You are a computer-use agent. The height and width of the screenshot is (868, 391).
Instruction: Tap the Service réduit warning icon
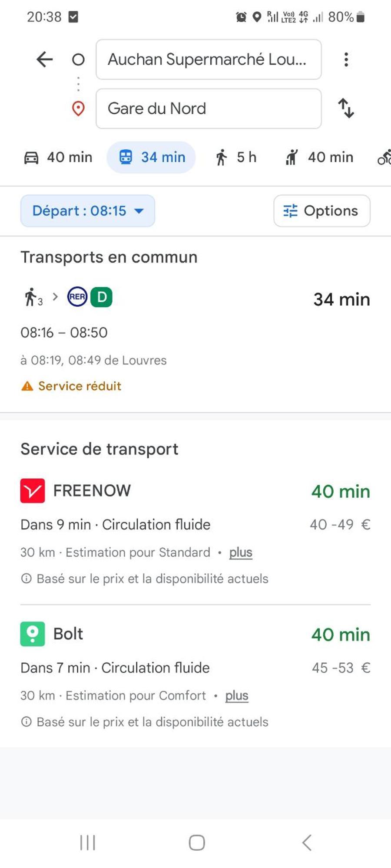pyautogui.click(x=27, y=386)
